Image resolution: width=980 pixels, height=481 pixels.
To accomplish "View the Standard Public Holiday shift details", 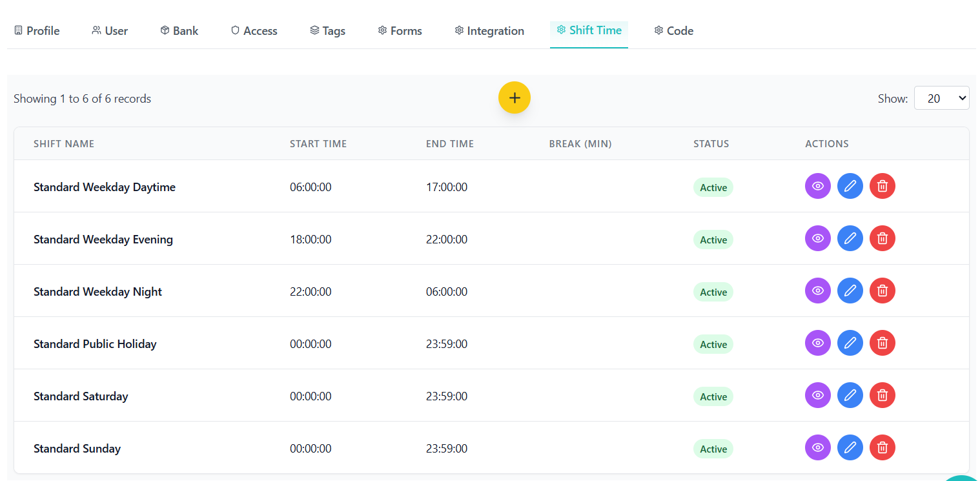I will tap(817, 343).
